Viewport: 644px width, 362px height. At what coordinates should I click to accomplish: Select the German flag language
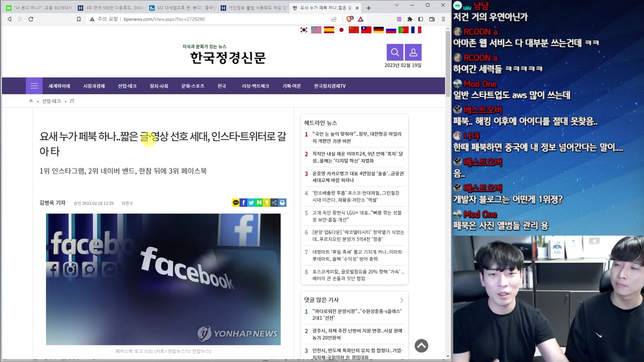point(379,30)
